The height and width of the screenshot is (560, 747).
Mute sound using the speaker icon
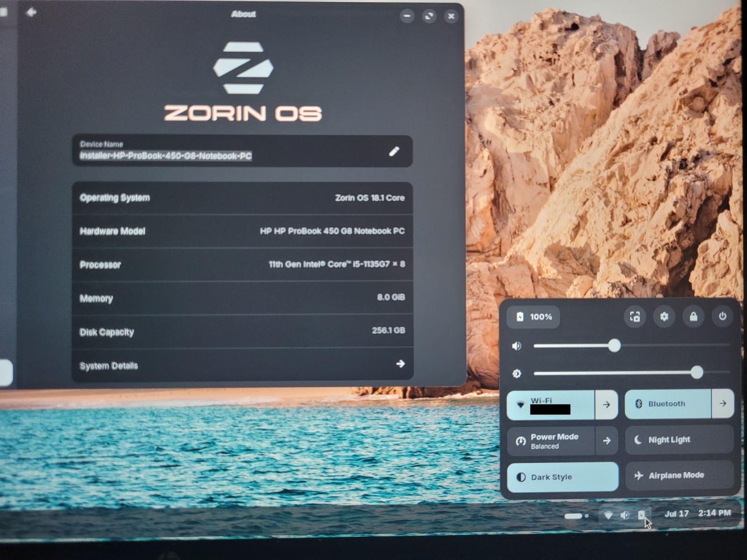tap(516, 346)
